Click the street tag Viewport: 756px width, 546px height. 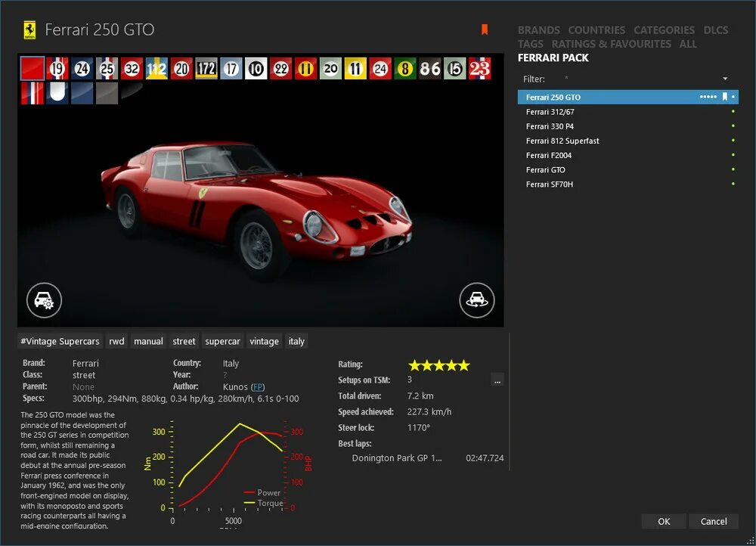pyautogui.click(x=184, y=341)
